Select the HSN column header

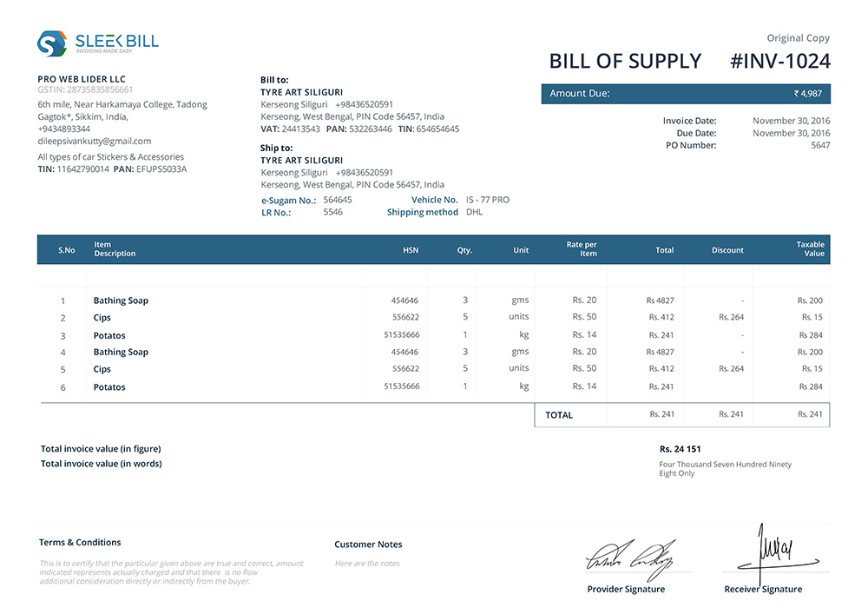tap(411, 250)
